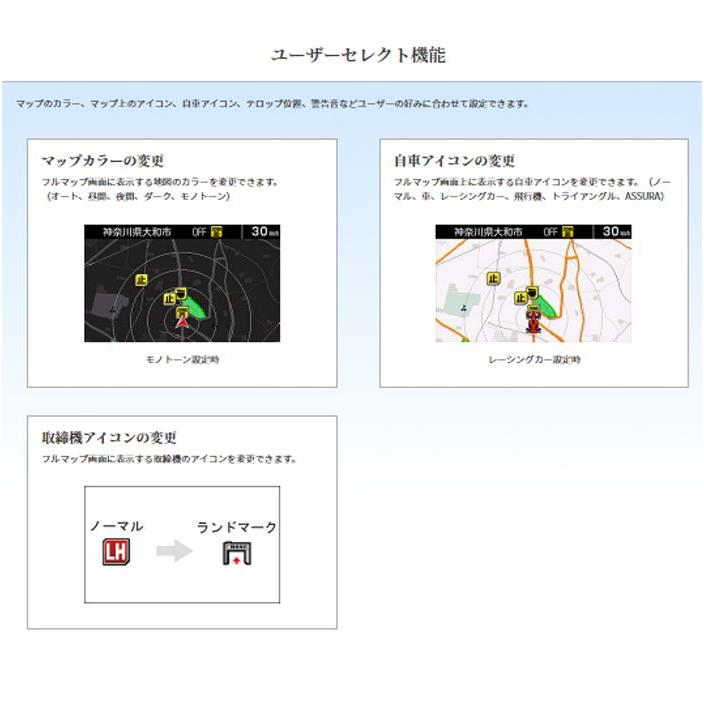Screen dimensions: 704x704
Task: Open the monotone map screenshot
Action: coord(182,283)
